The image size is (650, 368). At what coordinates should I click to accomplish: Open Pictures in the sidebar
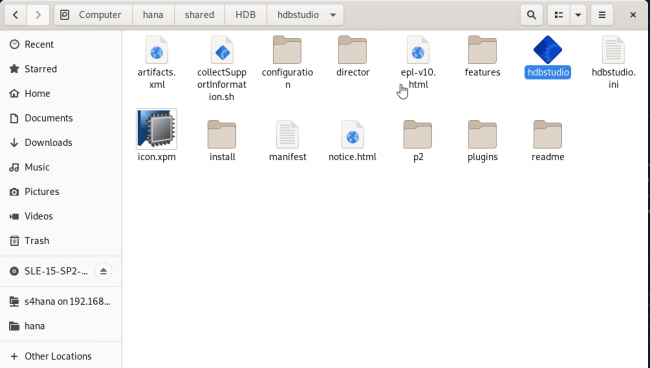61,191
